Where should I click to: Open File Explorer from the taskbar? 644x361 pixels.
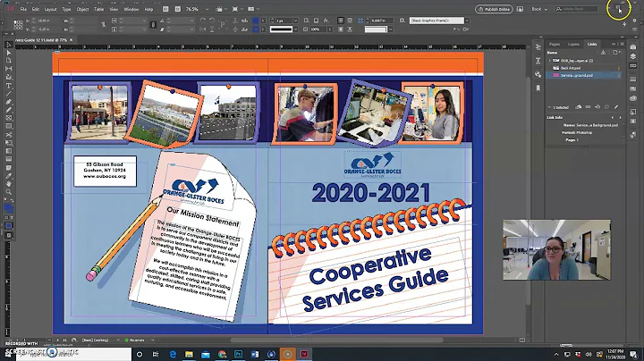tap(189, 354)
